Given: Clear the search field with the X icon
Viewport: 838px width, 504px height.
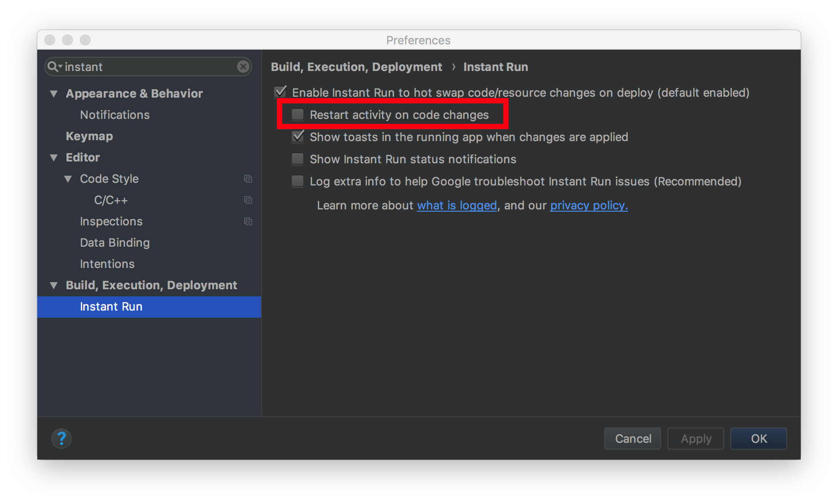Looking at the screenshot, I should 243,67.
